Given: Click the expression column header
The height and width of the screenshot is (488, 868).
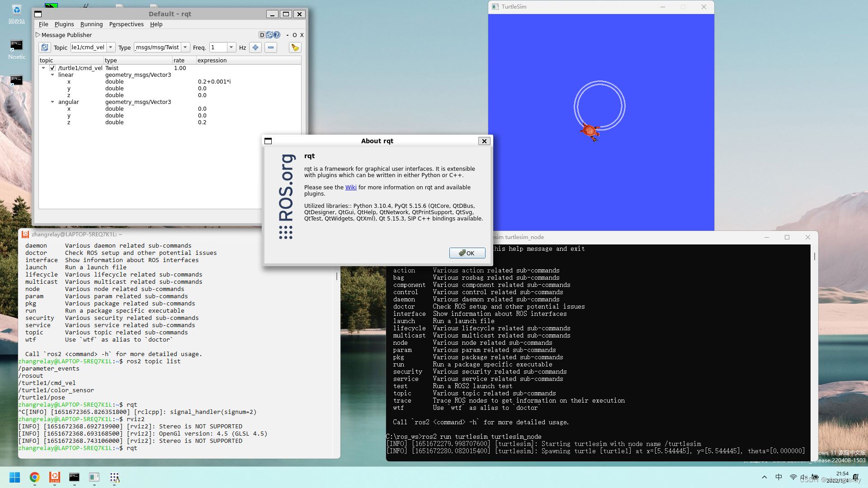Looking at the screenshot, I should coord(249,61).
